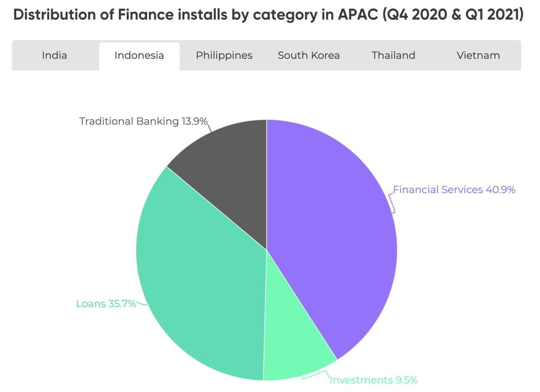The height and width of the screenshot is (392, 540).
Task: Open the Philippines tab
Action: point(224,56)
